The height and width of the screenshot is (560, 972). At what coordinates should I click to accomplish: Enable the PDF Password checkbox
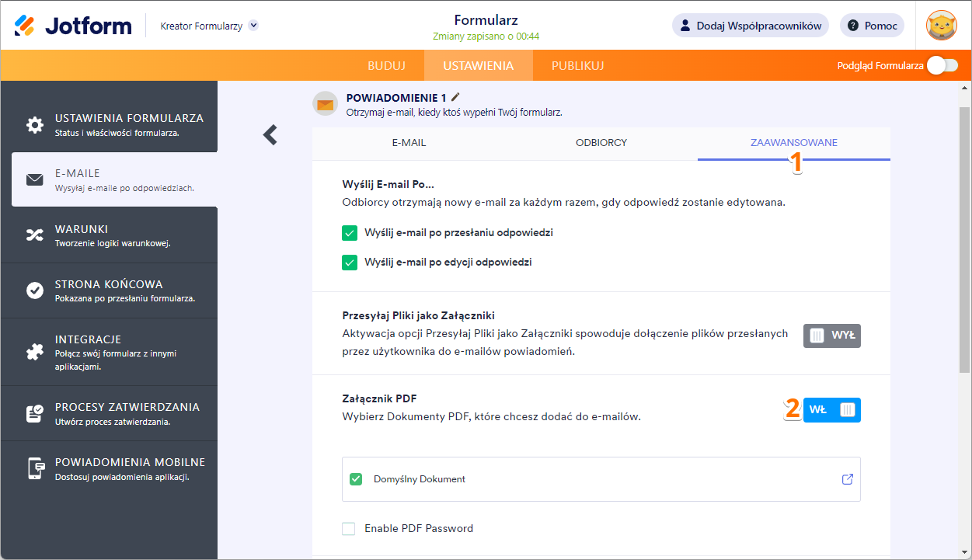(x=349, y=529)
